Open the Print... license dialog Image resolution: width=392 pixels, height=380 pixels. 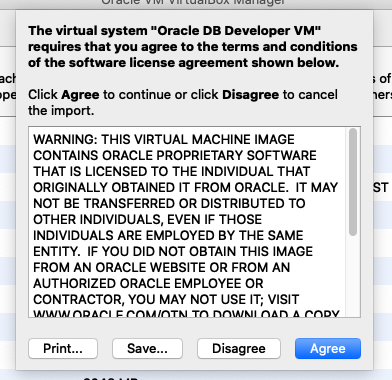click(x=63, y=348)
